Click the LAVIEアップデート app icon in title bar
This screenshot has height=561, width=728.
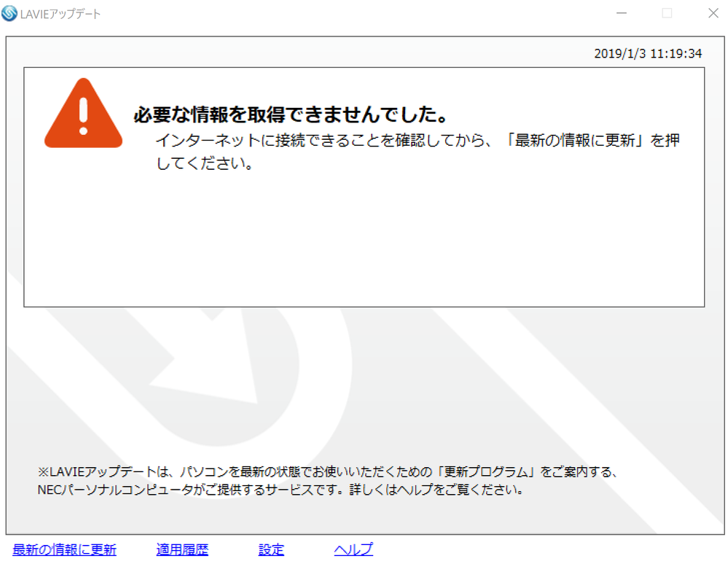(x=9, y=13)
